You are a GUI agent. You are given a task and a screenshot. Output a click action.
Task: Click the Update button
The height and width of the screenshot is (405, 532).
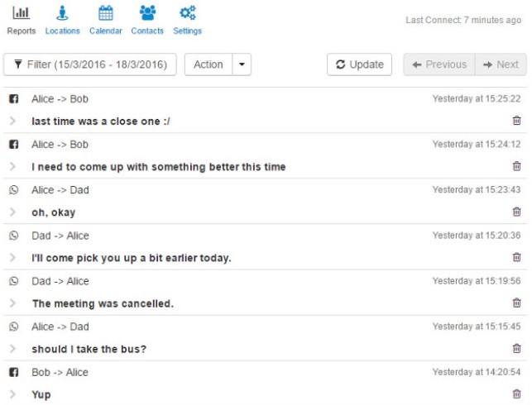coord(359,64)
